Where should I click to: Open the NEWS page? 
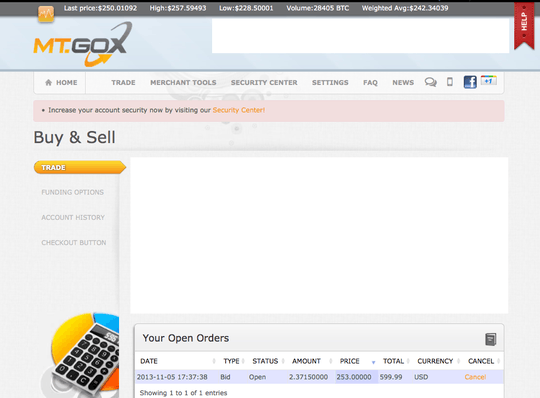[403, 83]
